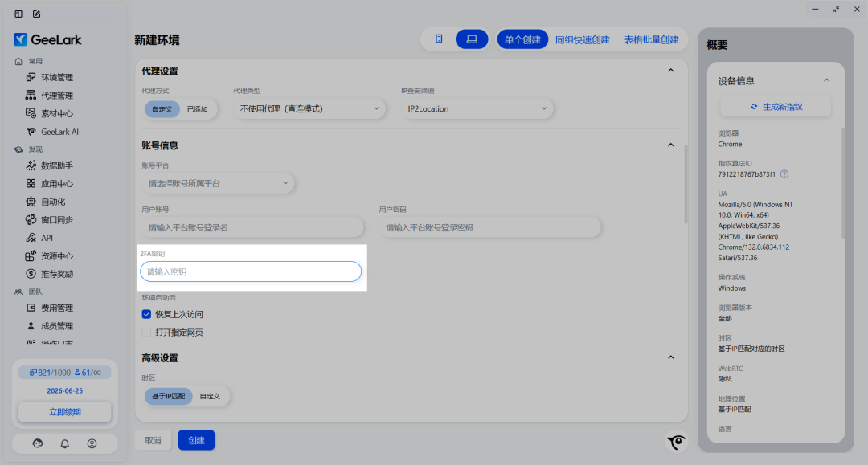Select 自定义 timezone option
Screen dimensions: 868x465
tap(210, 396)
